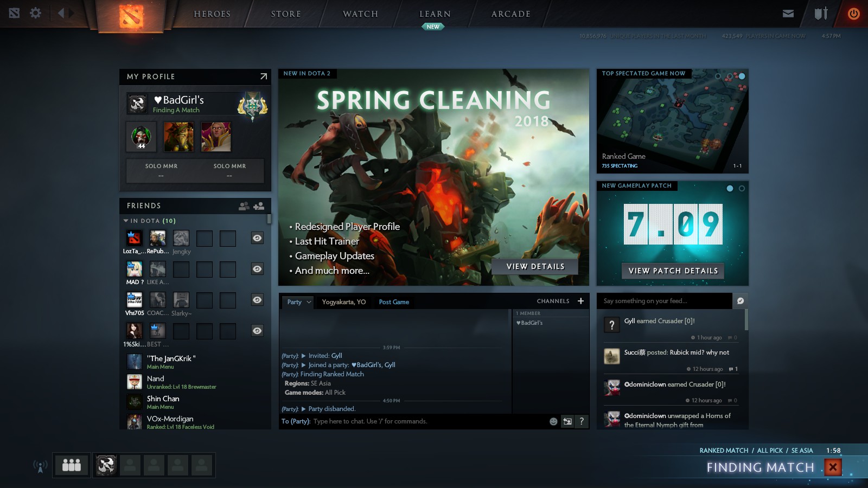
Task: Select the second dot in Gameplay Patch panel
Action: click(x=742, y=188)
